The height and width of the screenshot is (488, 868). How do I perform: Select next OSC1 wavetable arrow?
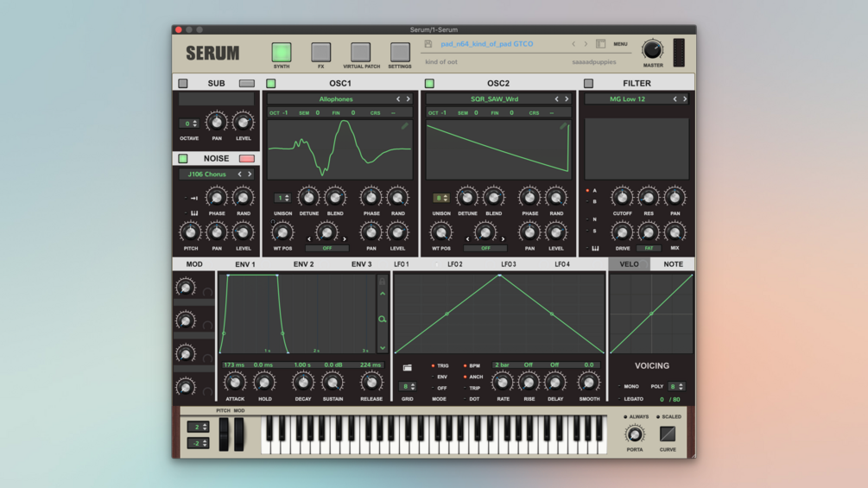coord(409,99)
